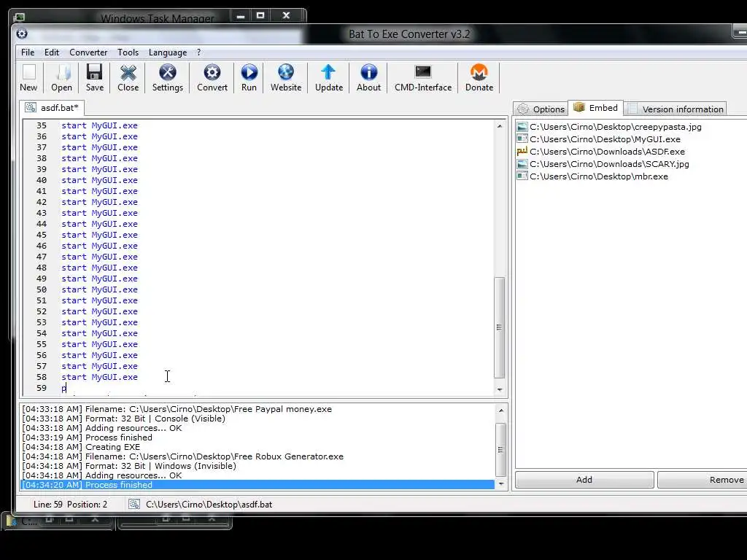
Task: Click the log panel scrollbar up arrow
Action: click(x=500, y=411)
